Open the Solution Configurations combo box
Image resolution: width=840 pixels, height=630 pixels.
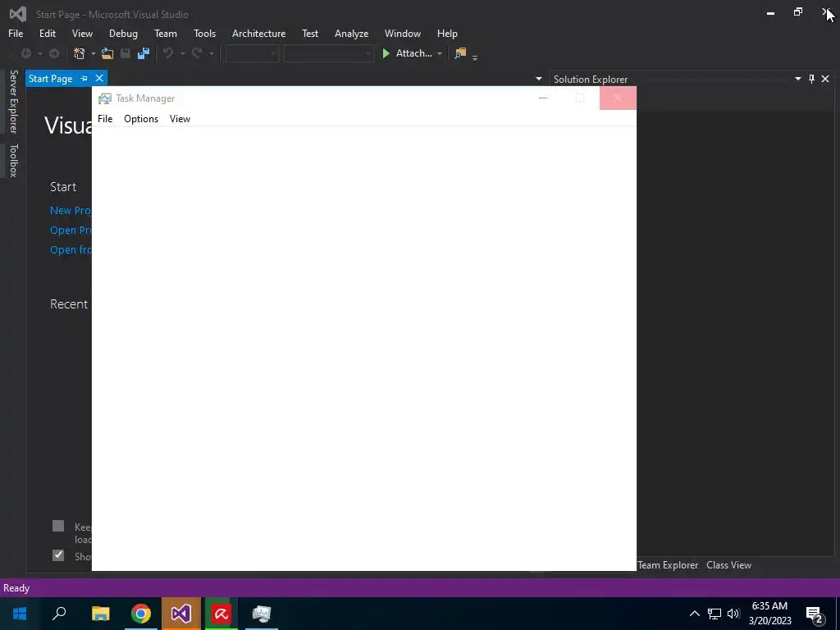(252, 53)
